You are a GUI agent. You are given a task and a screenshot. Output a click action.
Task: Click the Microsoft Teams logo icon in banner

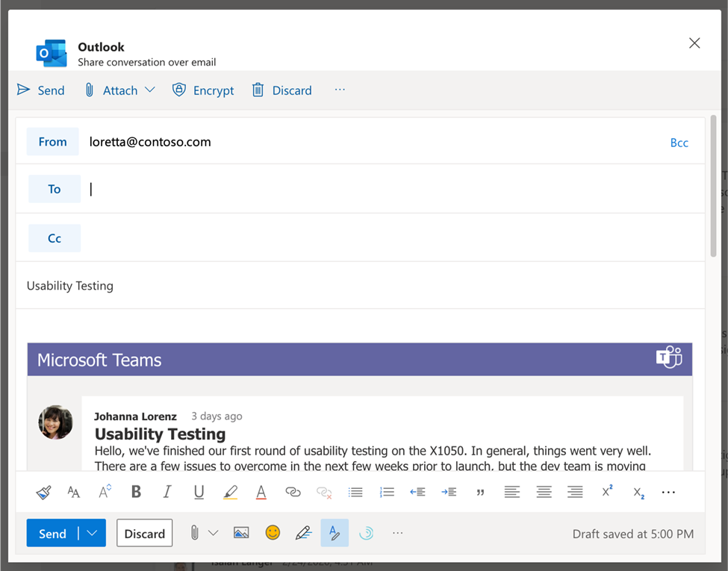click(669, 357)
